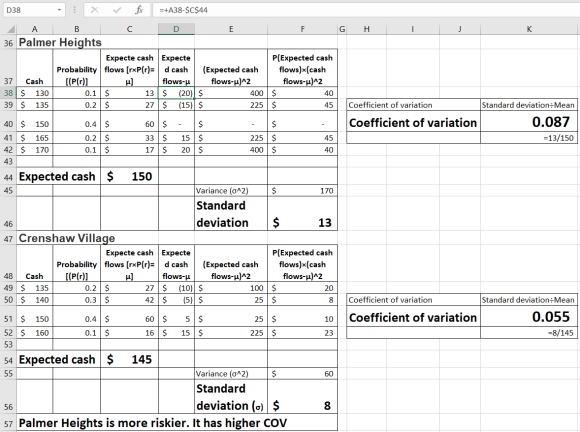Select cell D38 showing (20)

176,93
